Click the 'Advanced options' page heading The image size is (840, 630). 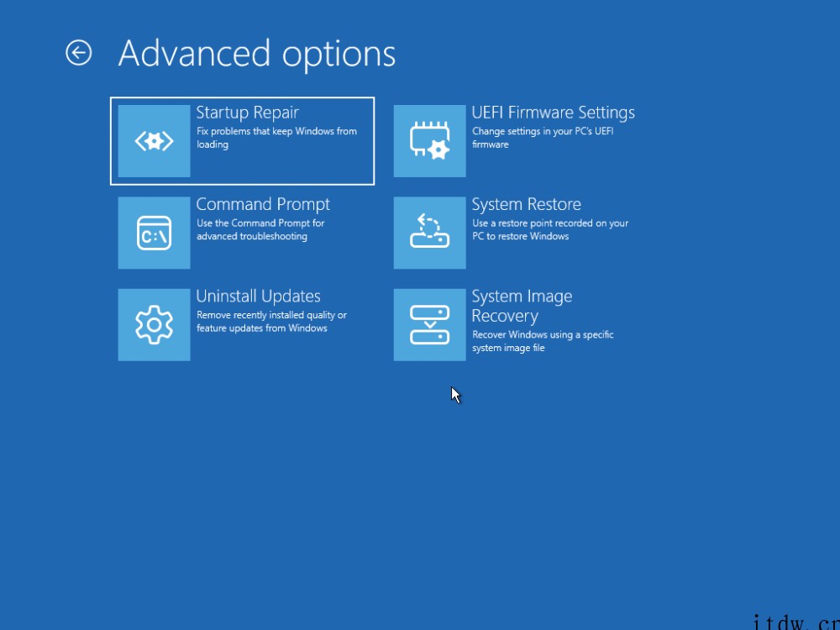pyautogui.click(x=256, y=54)
